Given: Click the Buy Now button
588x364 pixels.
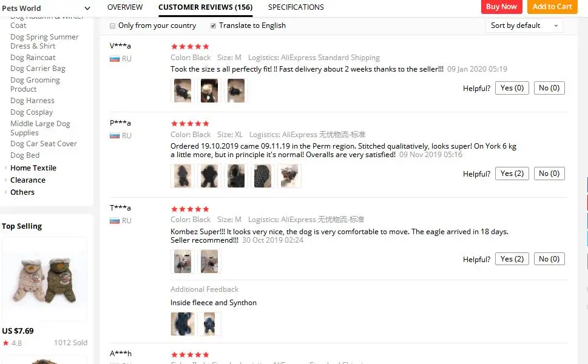Looking at the screenshot, I should point(501,7).
